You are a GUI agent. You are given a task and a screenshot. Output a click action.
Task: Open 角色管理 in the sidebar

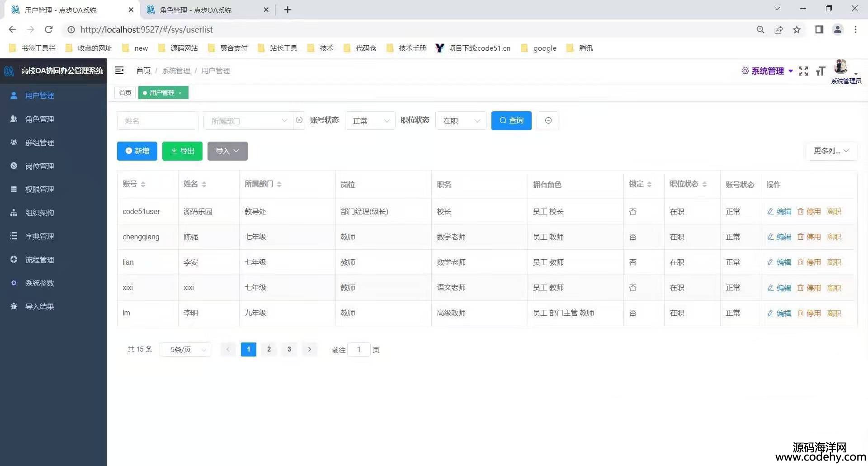(40, 119)
